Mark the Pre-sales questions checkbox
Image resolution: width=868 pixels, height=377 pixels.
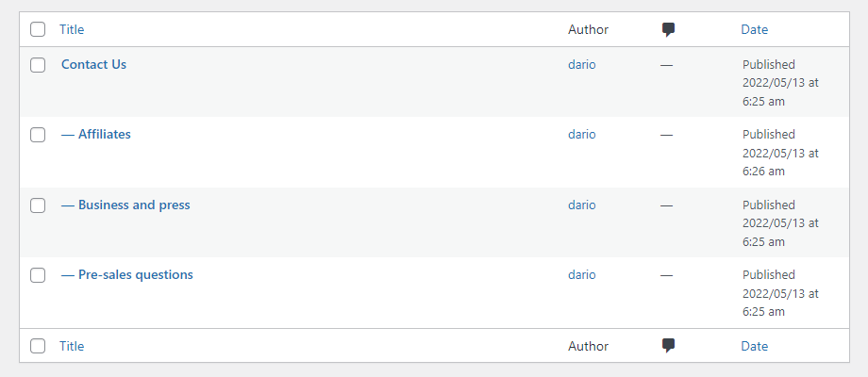[x=38, y=275]
